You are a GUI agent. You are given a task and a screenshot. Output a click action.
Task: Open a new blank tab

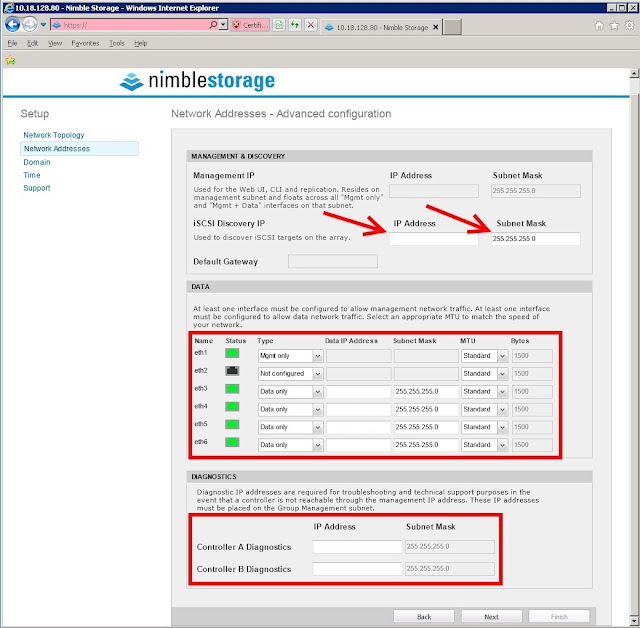pos(452,27)
